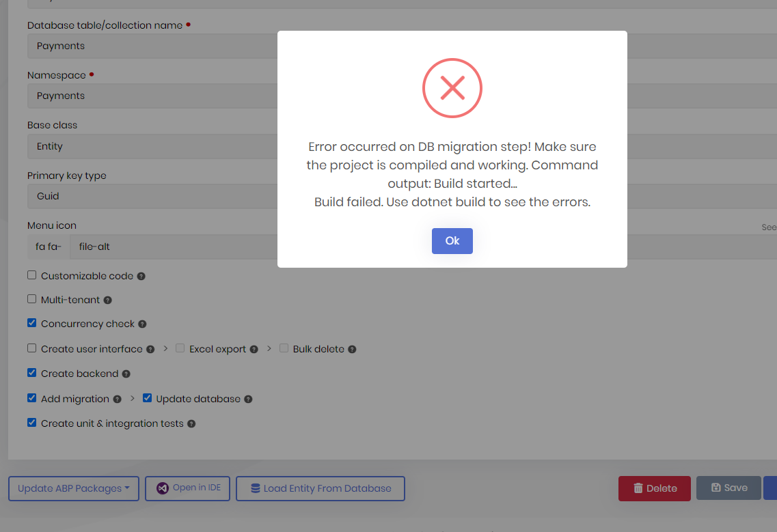Click the Namespace input field
This screenshot has height=532, width=777.
click(152, 96)
